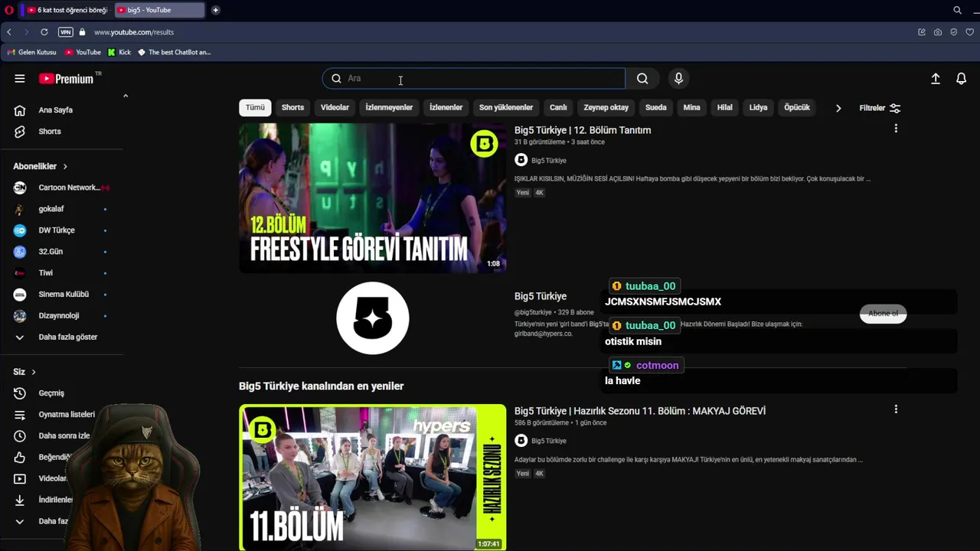The image size is (980, 551).
Task: Open Hazırlık Sezonu 11. Bölüm title link
Action: (640, 411)
